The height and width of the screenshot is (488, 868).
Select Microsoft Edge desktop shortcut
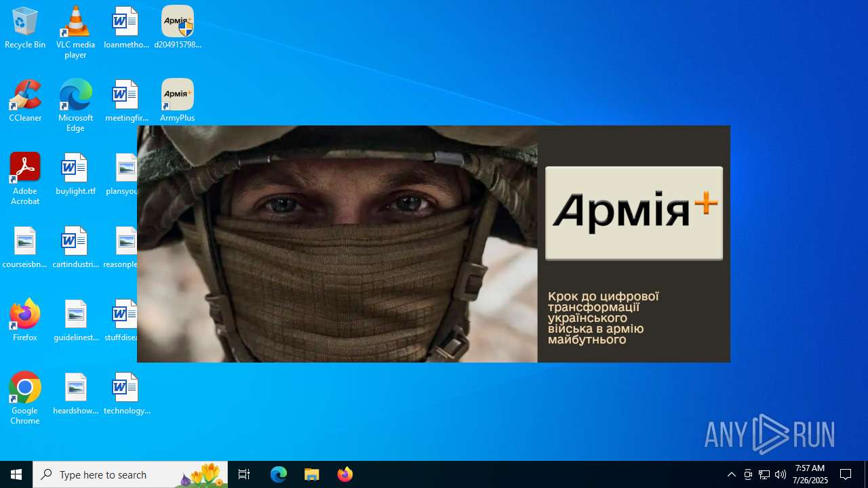(75, 106)
